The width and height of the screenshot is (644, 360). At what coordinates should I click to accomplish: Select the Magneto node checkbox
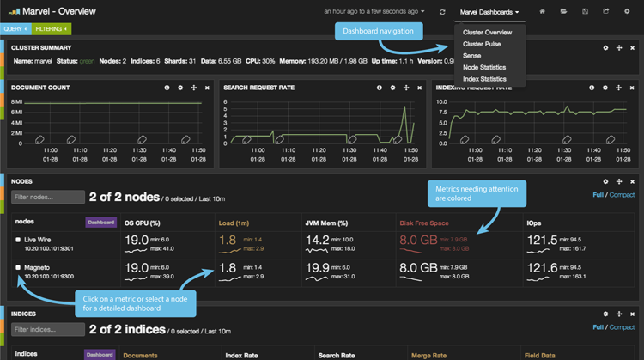[x=18, y=268]
